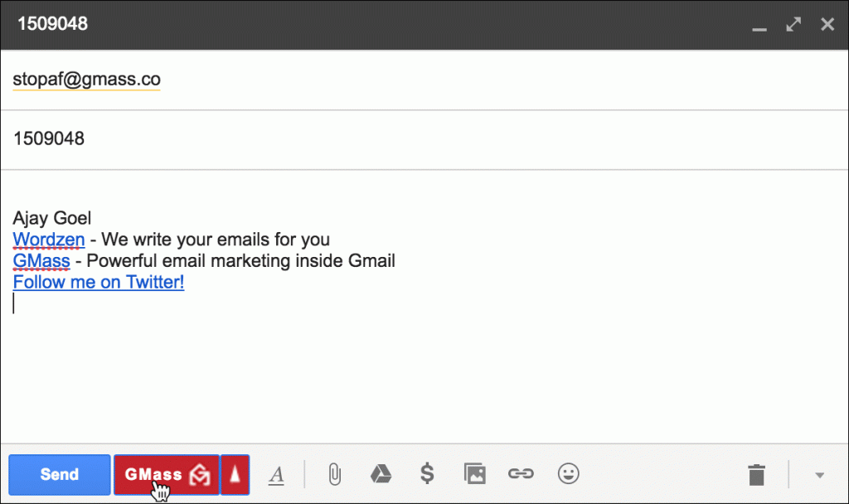Image resolution: width=849 pixels, height=504 pixels.
Task: Open text formatting options
Action: [277, 475]
